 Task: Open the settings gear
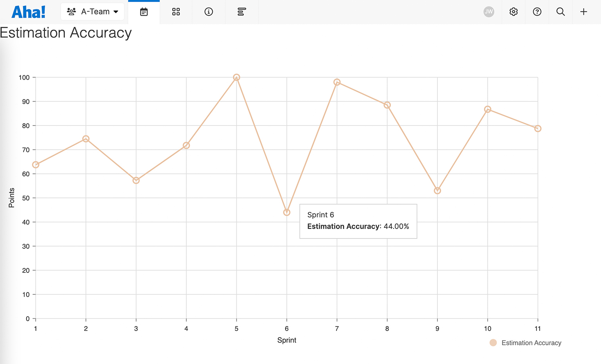[x=513, y=12]
